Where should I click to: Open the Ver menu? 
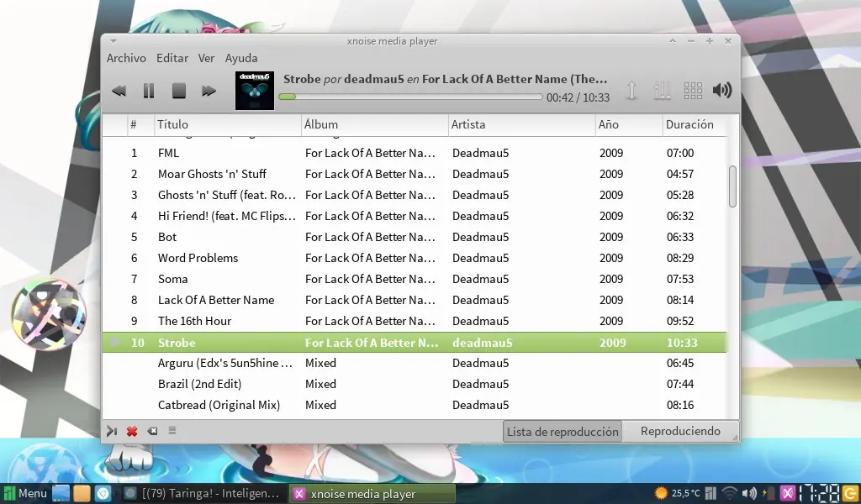(x=206, y=58)
